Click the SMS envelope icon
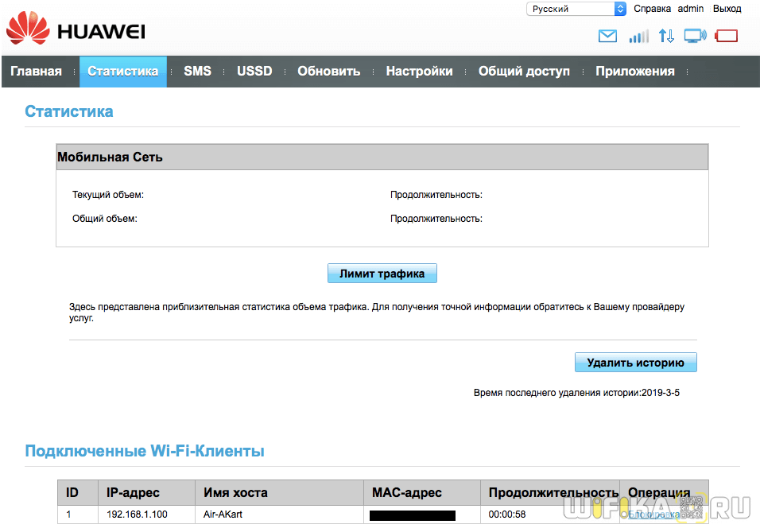This screenshot has width=760, height=532. [x=607, y=36]
